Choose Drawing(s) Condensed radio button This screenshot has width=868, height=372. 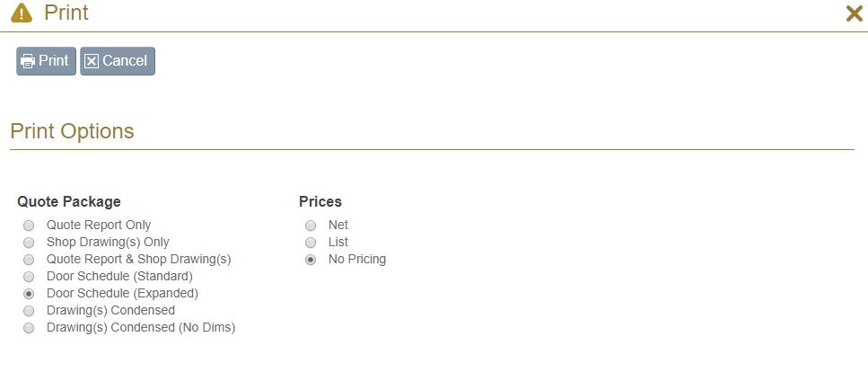pyautogui.click(x=29, y=311)
